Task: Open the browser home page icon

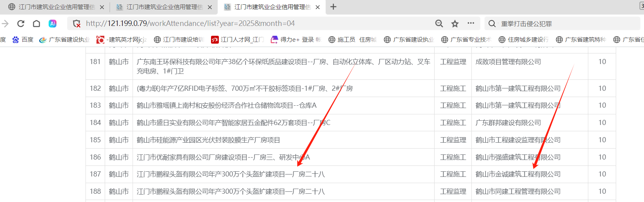Action: [36, 24]
